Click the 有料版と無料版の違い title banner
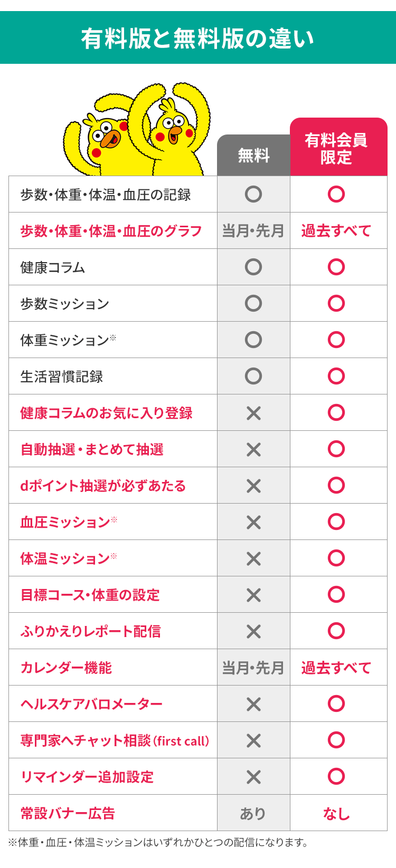This screenshot has width=396, height=868. 198,38
